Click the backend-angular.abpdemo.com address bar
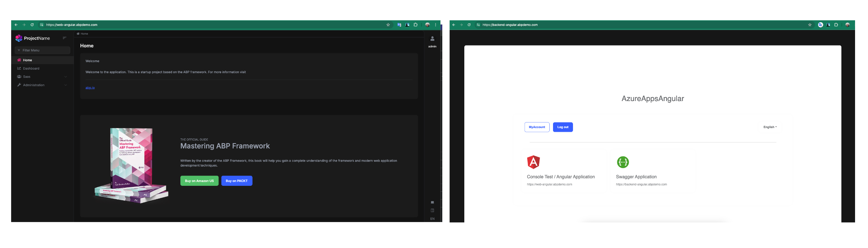The width and height of the screenshot is (868, 248). point(643,25)
